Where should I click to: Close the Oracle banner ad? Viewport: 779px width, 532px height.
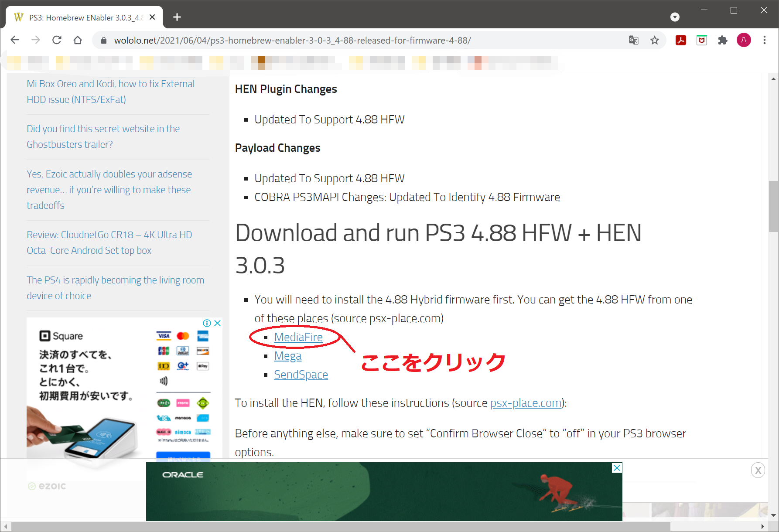pos(617,468)
